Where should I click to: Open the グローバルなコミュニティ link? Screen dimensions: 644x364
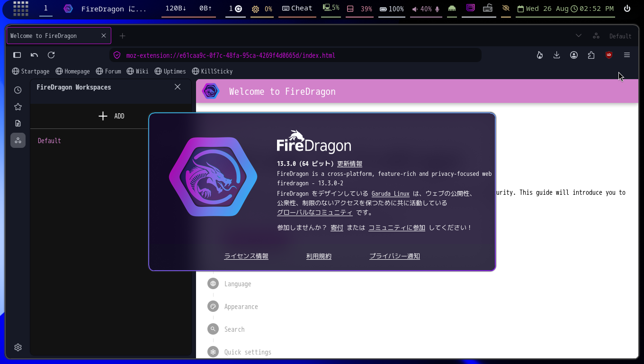pyautogui.click(x=315, y=212)
